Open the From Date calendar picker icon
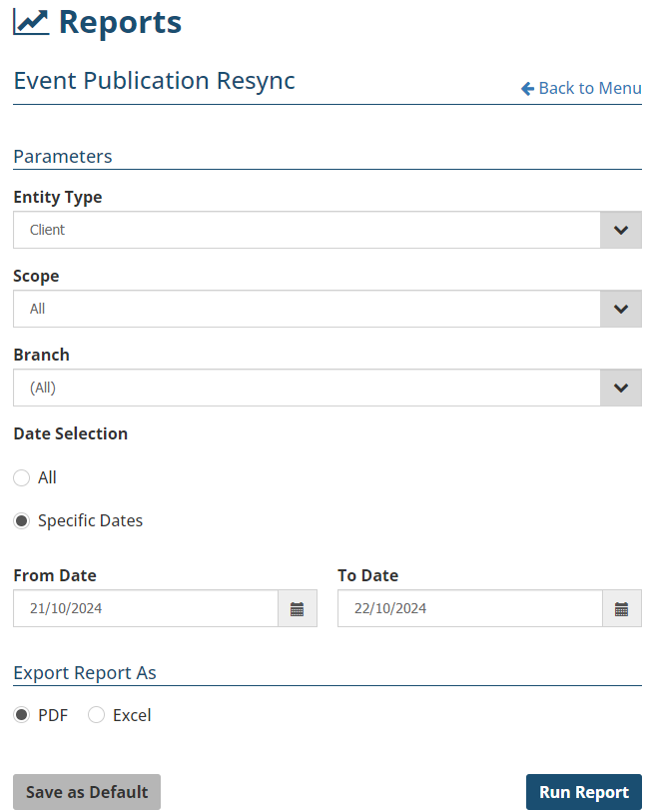 tap(297, 608)
